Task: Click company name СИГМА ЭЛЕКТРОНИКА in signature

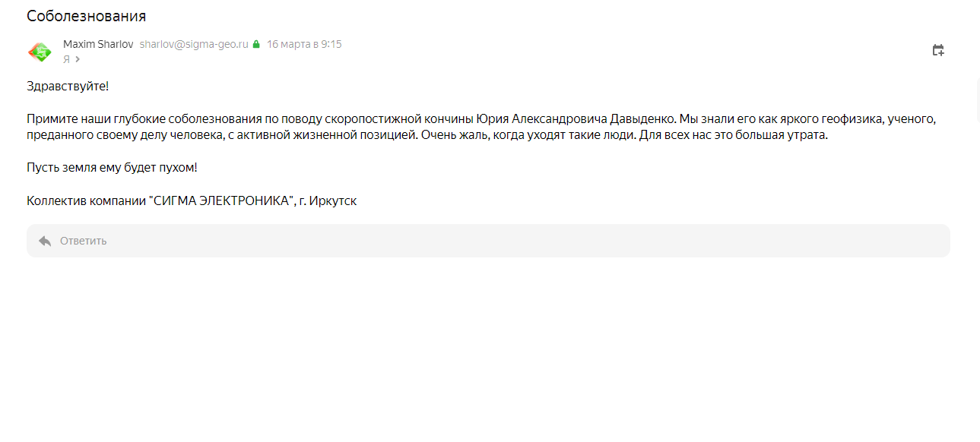Action: (221, 201)
